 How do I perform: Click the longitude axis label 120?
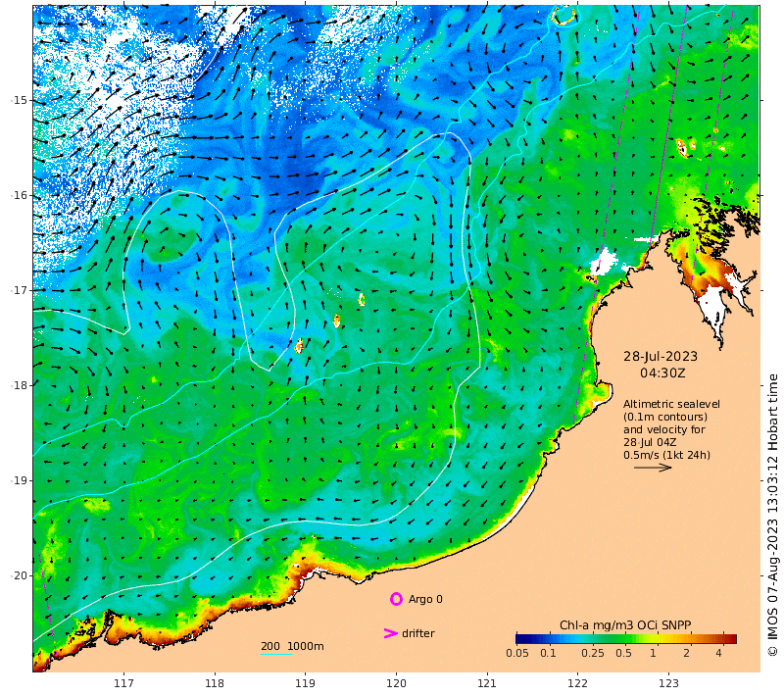coord(396,683)
